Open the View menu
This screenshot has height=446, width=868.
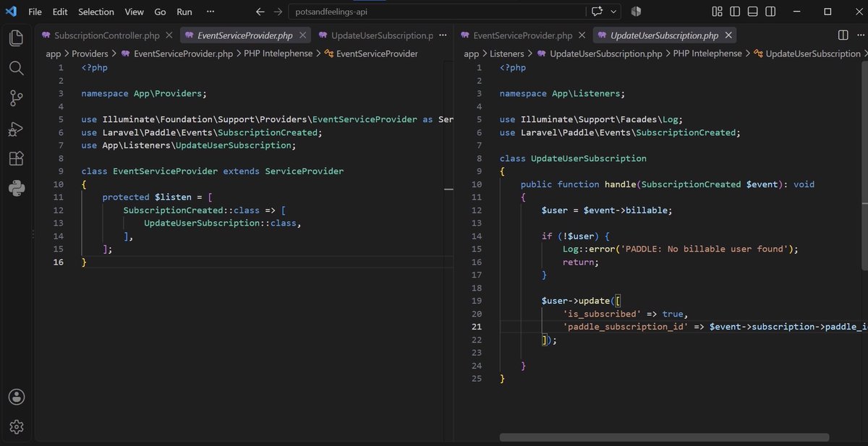click(134, 12)
